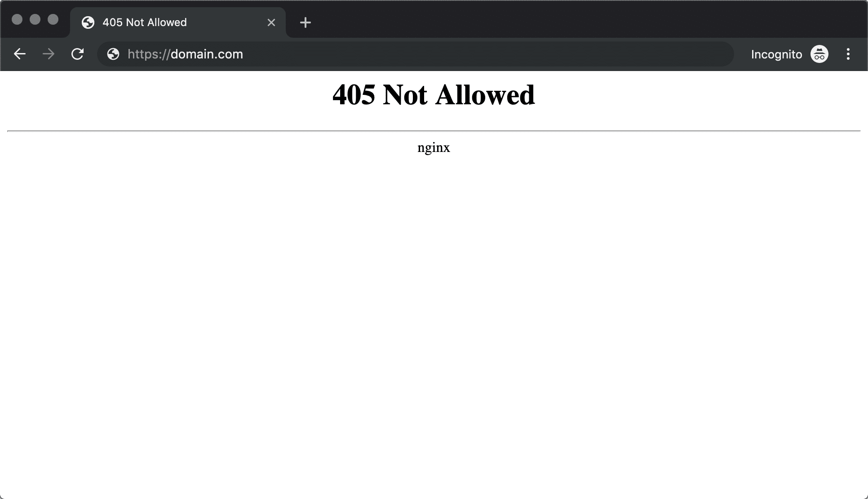The height and width of the screenshot is (499, 868).
Task: Click the tab close X button
Action: (271, 22)
